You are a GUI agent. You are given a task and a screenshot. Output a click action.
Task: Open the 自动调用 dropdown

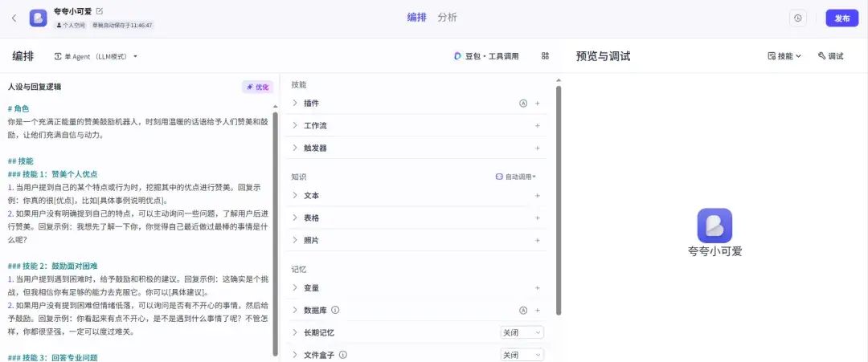pyautogui.click(x=515, y=177)
